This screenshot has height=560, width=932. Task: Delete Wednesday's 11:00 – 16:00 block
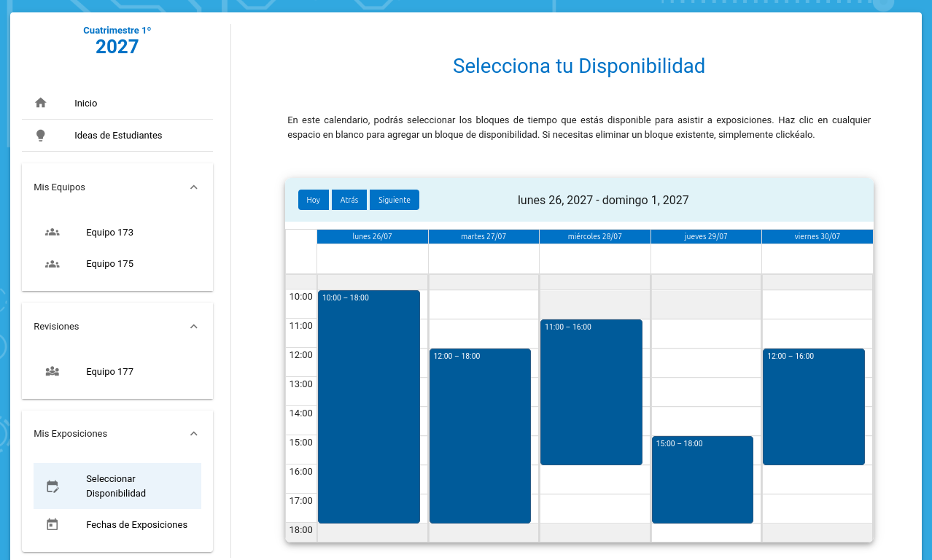[x=591, y=392]
